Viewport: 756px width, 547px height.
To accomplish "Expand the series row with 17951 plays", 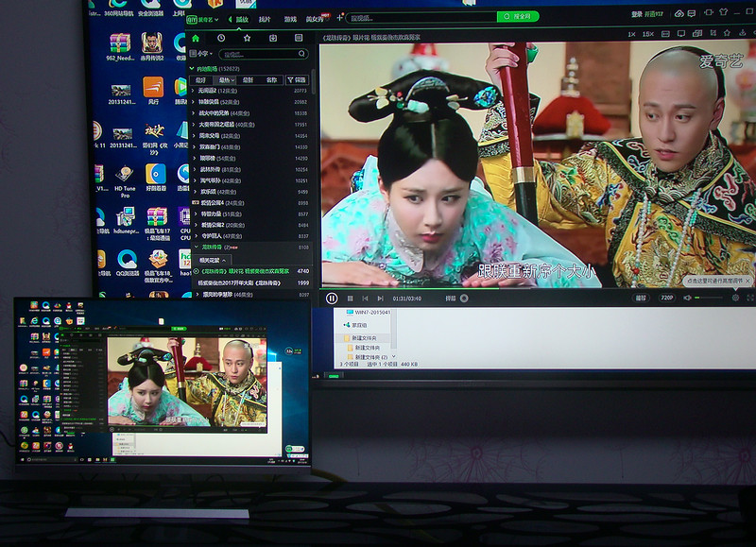I will coord(249,125).
